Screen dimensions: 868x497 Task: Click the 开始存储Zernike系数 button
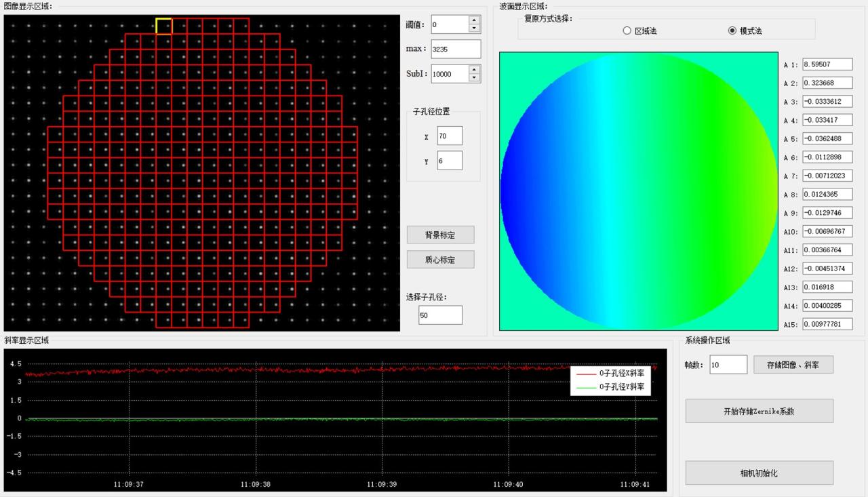click(759, 411)
